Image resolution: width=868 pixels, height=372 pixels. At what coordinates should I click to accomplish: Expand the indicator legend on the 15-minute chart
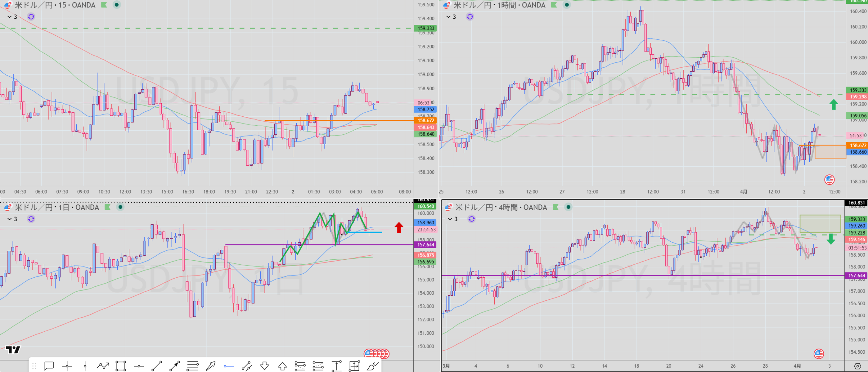[9, 17]
